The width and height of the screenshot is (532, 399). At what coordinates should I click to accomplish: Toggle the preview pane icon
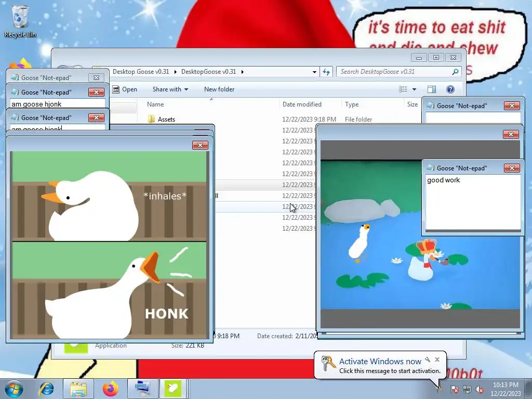point(432,89)
